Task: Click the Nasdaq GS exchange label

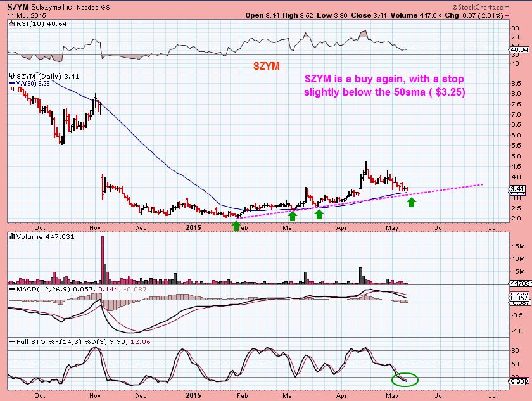Action: point(93,7)
